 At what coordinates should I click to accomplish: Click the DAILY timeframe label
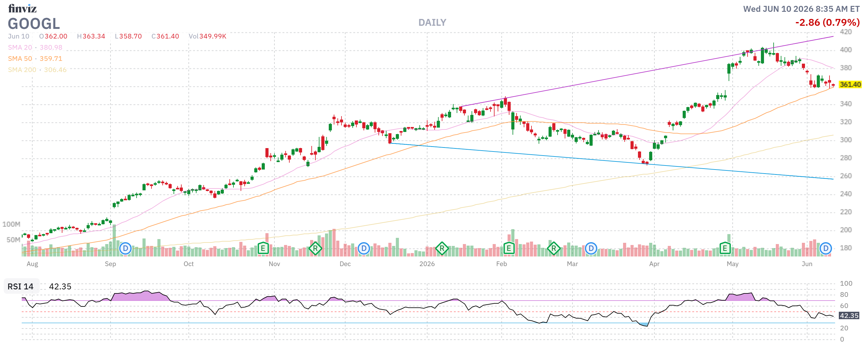point(432,23)
